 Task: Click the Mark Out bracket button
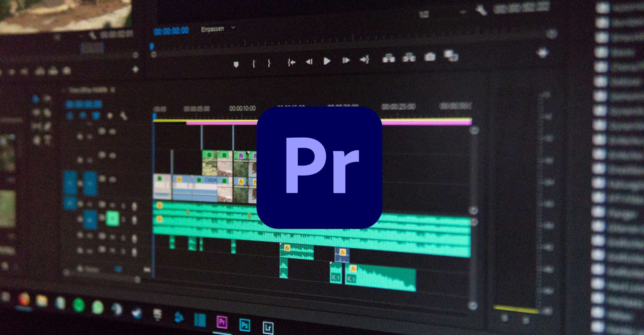[x=269, y=63]
